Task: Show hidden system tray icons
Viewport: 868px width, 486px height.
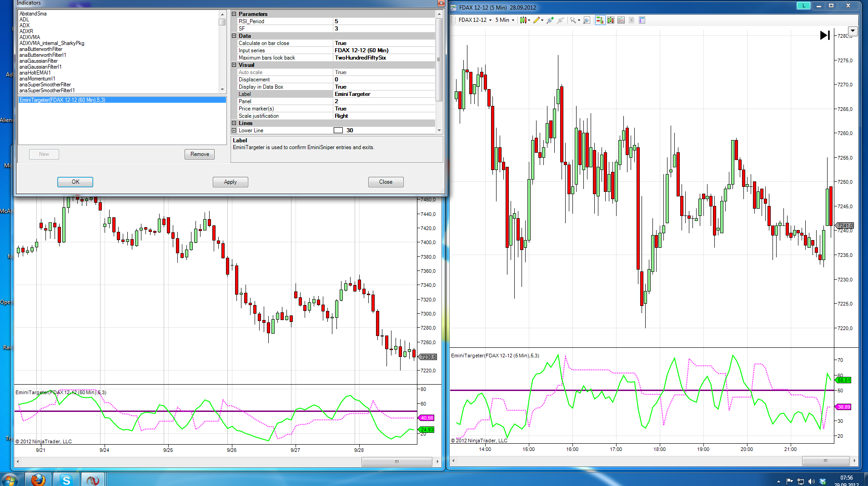Action: [x=778, y=481]
